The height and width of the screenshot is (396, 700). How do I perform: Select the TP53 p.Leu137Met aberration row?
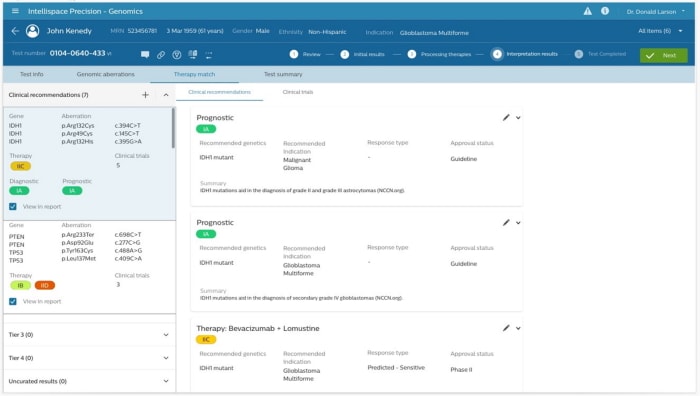click(75, 259)
